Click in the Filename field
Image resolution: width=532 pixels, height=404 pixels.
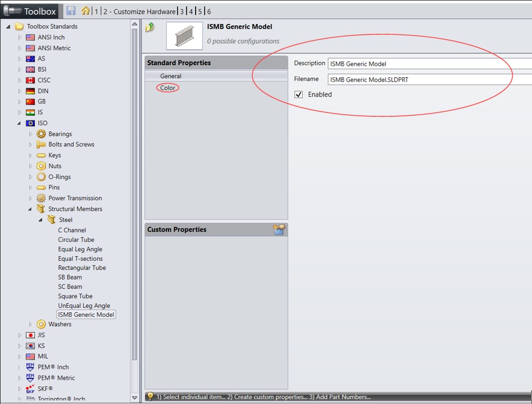pyautogui.click(x=430, y=79)
